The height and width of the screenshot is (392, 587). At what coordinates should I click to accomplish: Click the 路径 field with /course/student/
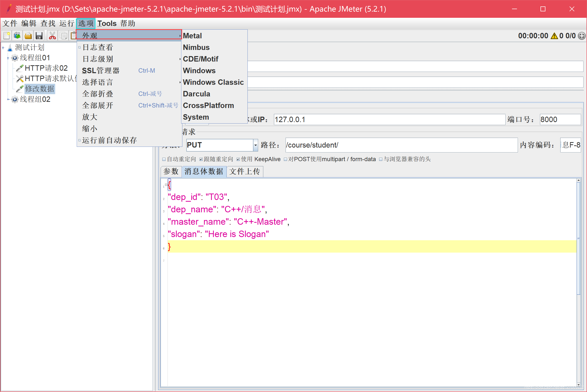pyautogui.click(x=401, y=145)
